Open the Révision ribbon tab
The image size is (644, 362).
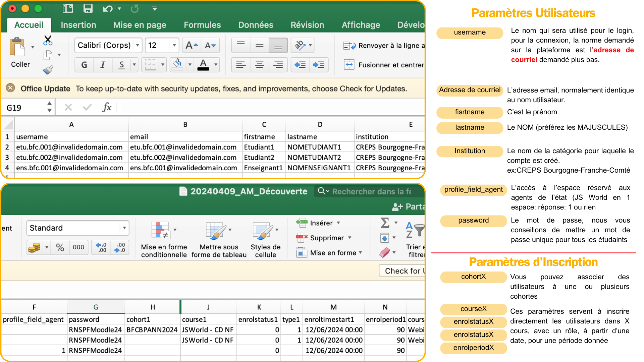tap(307, 25)
